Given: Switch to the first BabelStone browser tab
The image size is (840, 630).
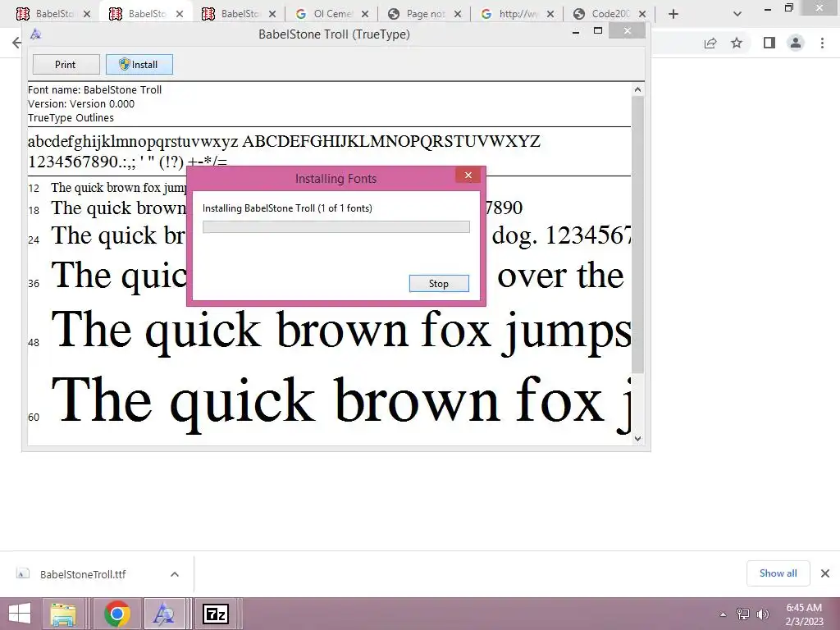Looking at the screenshot, I should (53, 14).
